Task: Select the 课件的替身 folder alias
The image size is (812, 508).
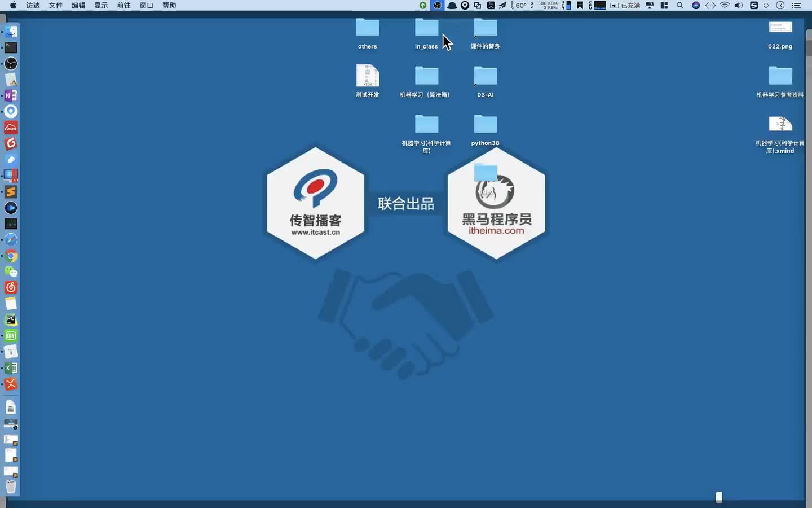Action: pos(486,34)
